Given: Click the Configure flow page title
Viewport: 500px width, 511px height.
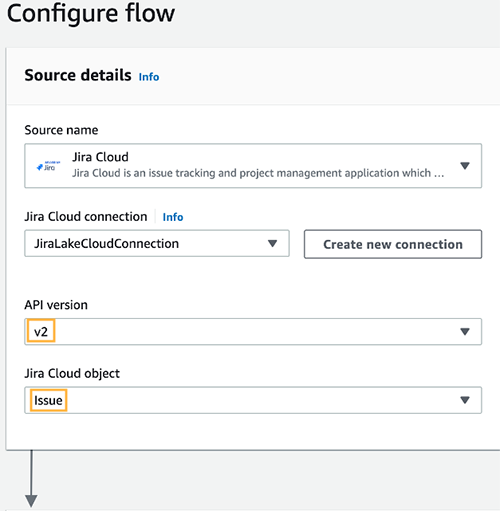Looking at the screenshot, I should click(x=91, y=13).
